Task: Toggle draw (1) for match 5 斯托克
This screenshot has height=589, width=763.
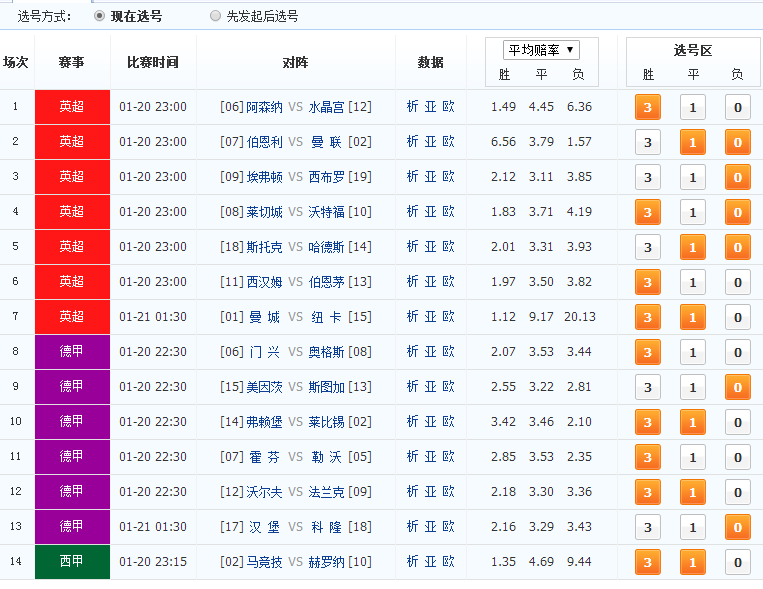Action: click(x=692, y=247)
